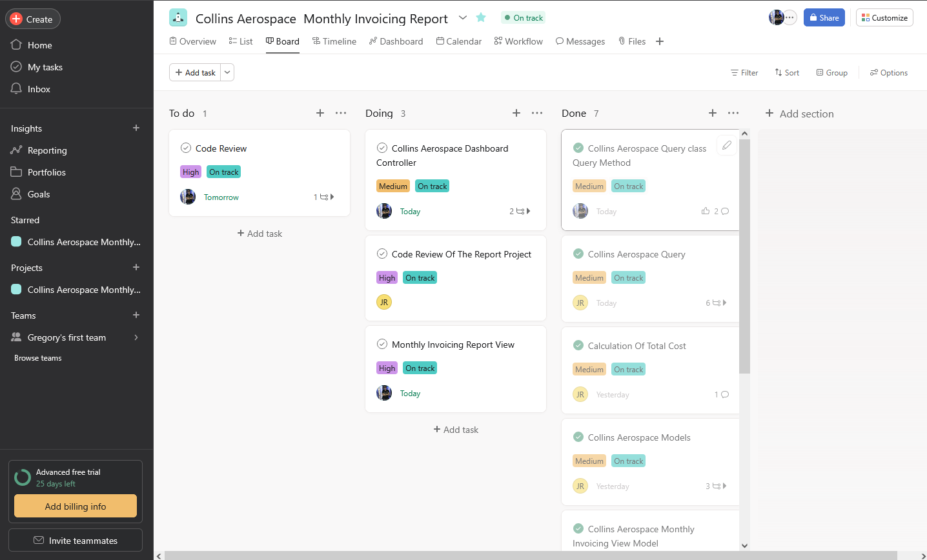Image resolution: width=927 pixels, height=560 pixels.
Task: Click Browse teams link
Action: [x=38, y=358]
